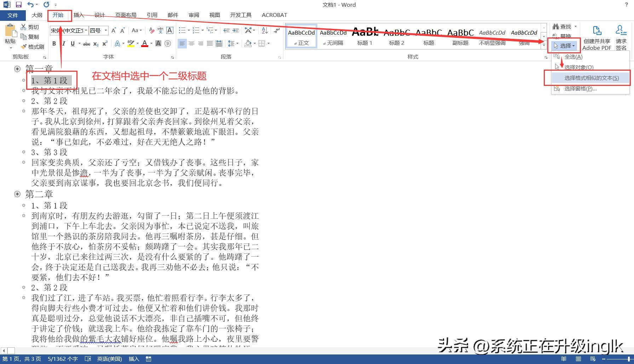Click the Request Signature (请求签名) icon
634x364 pixels.
tap(621, 30)
